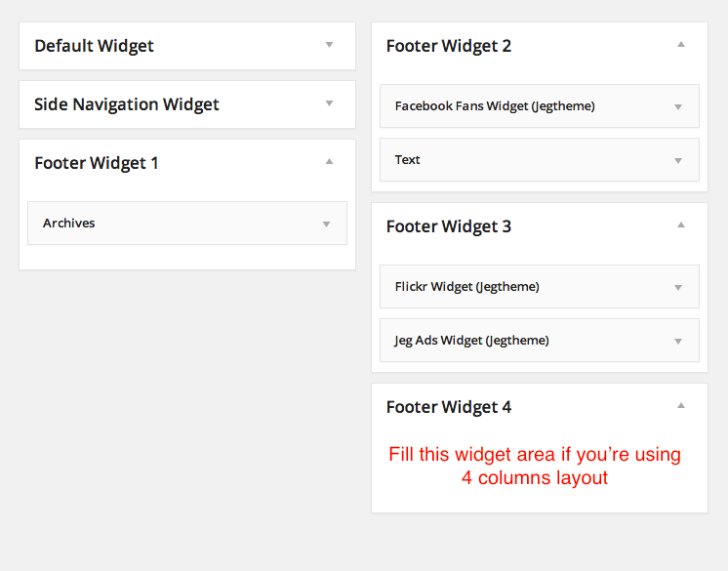Viewport: 728px width, 571px height.
Task: Click the Footer Widget 2 heading
Action: [449, 46]
